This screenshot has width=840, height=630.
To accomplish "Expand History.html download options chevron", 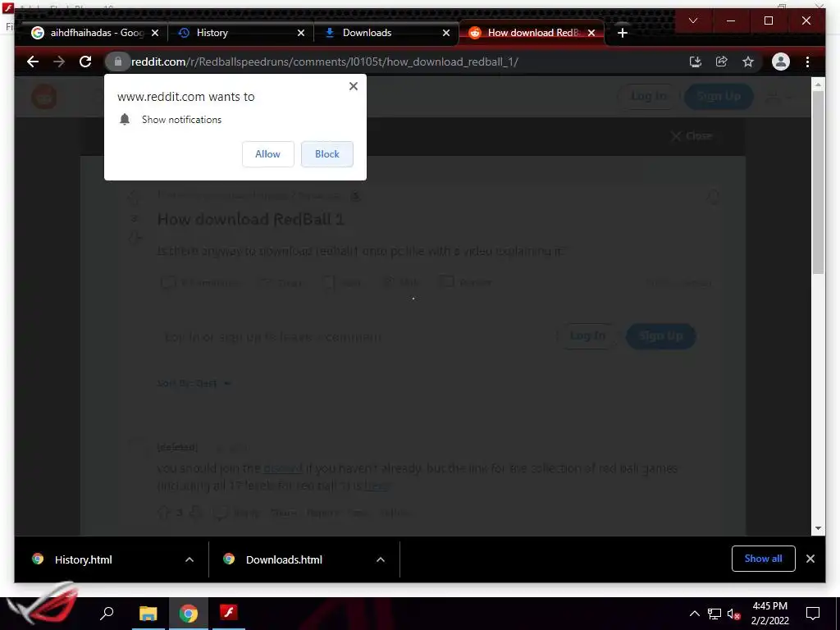I will tap(189, 559).
